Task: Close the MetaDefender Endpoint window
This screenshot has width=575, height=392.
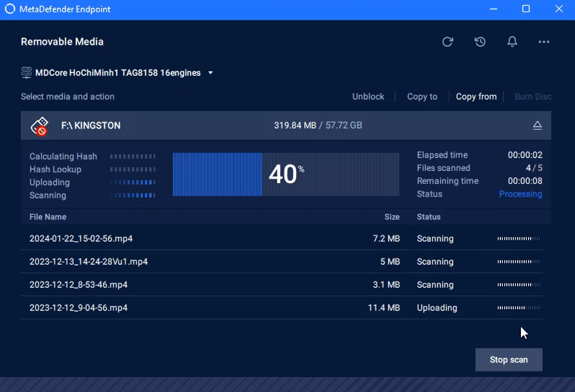Action: 559,9
